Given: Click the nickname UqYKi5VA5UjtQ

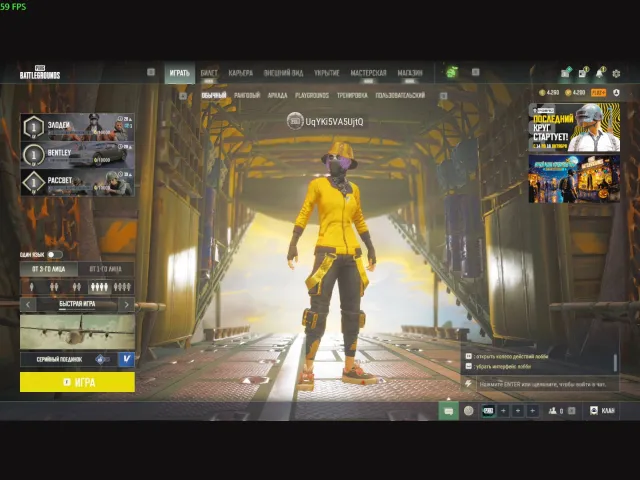Looking at the screenshot, I should (334, 122).
